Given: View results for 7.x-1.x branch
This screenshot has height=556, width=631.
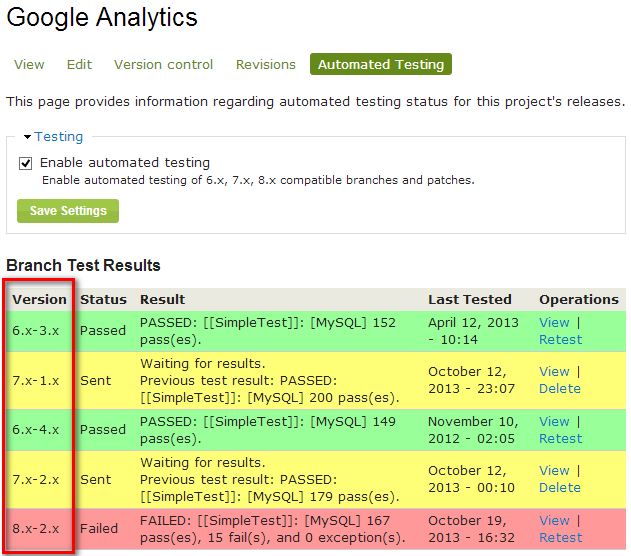Looking at the screenshot, I should coord(554,372).
